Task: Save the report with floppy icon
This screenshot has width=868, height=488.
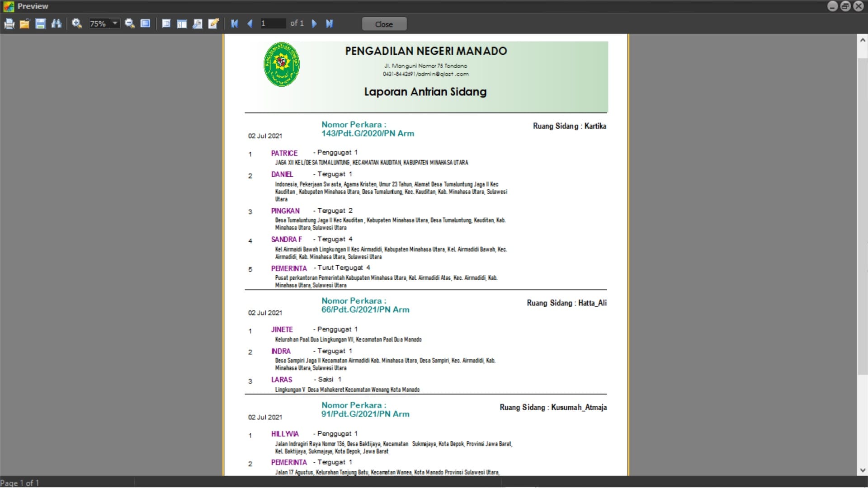Action: (x=40, y=23)
